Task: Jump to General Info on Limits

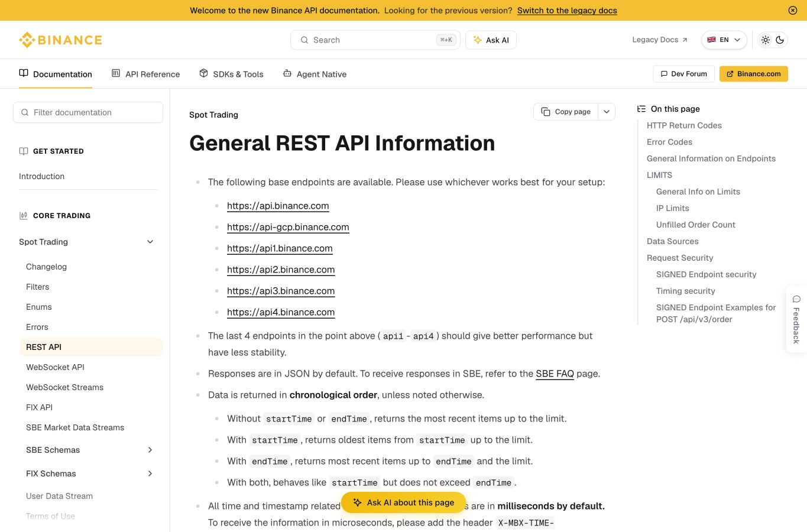Action: click(698, 192)
